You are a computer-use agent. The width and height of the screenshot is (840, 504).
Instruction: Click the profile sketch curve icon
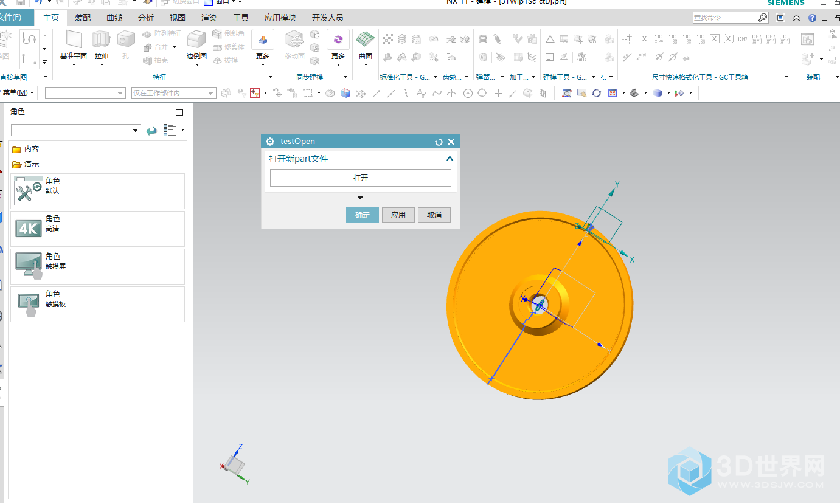(x=29, y=39)
